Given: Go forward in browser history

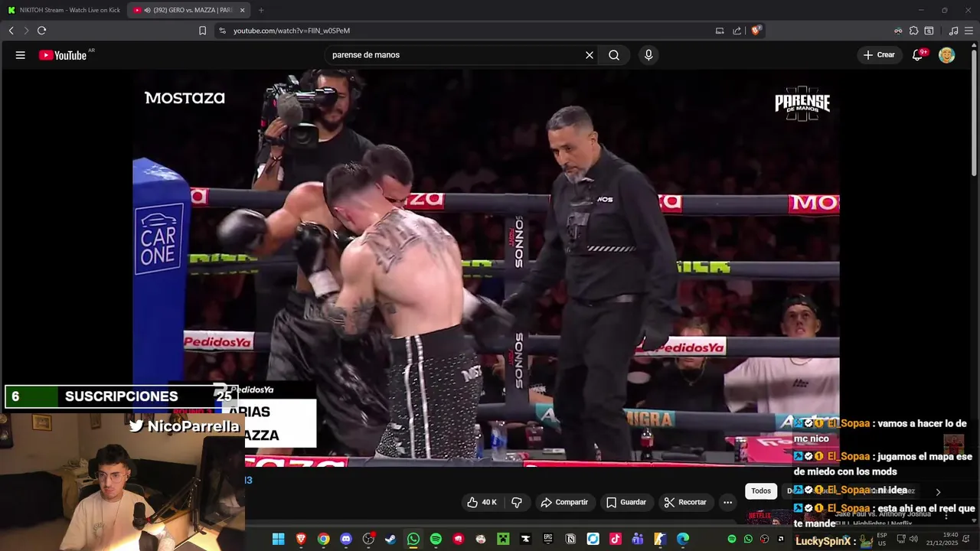Looking at the screenshot, I should tap(26, 31).
